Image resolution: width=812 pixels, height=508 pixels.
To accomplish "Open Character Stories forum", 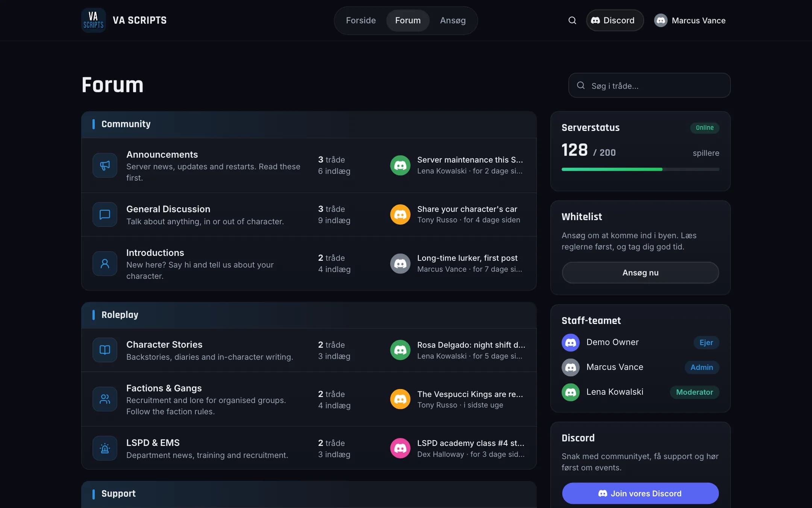I will (x=164, y=344).
